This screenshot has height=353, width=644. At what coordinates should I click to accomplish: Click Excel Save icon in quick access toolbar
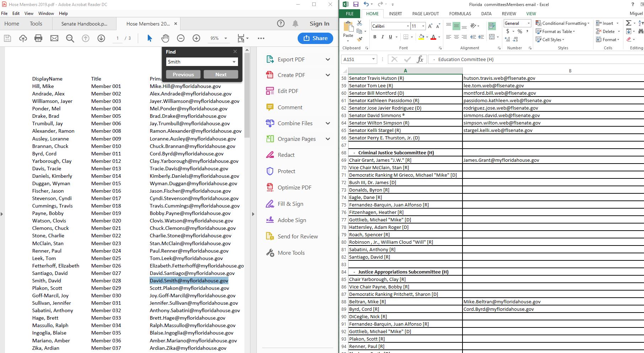356,4
